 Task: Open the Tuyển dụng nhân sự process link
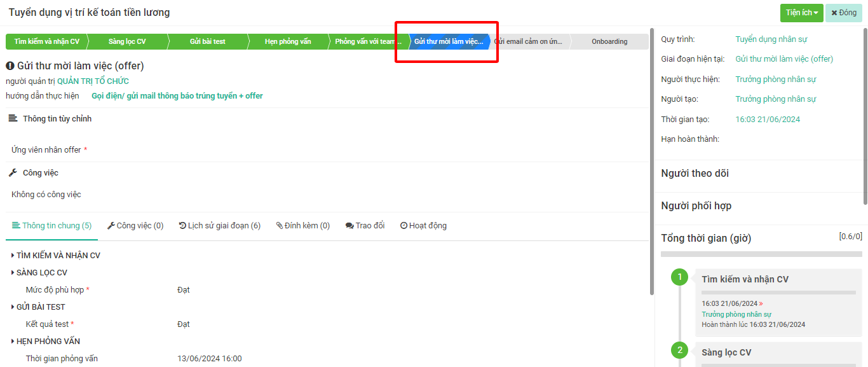[x=771, y=39]
